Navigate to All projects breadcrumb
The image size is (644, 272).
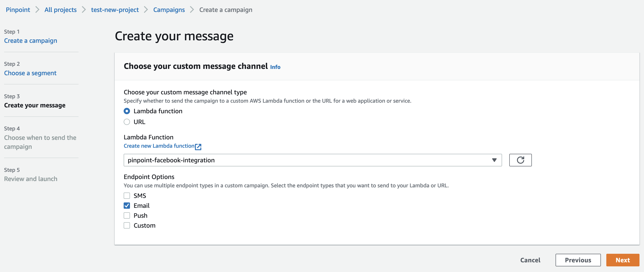coord(60,10)
